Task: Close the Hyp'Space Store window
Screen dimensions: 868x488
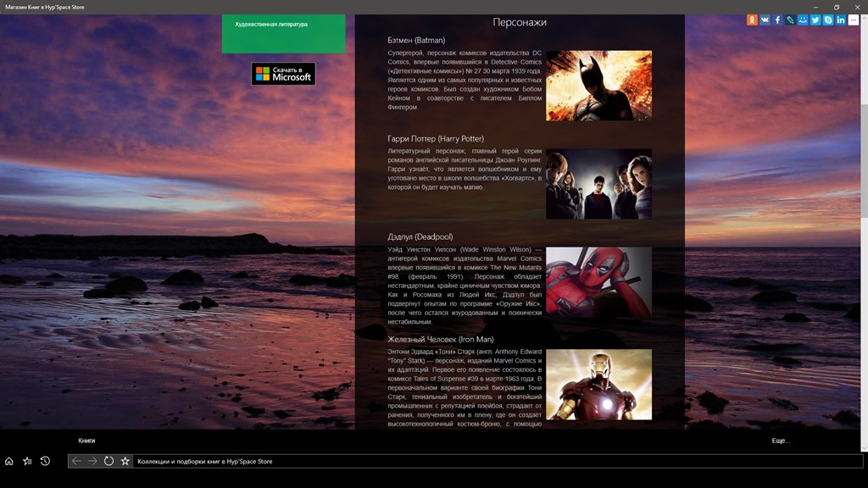Action: (x=857, y=7)
